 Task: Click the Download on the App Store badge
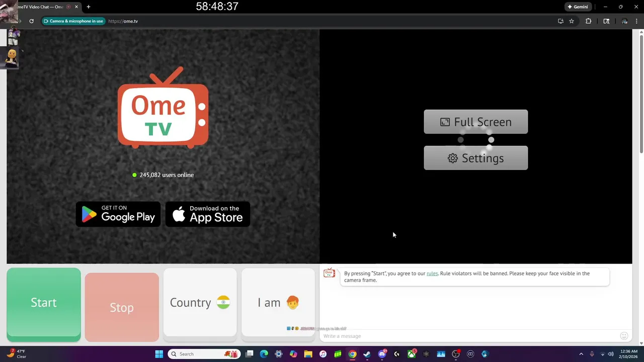tap(208, 214)
